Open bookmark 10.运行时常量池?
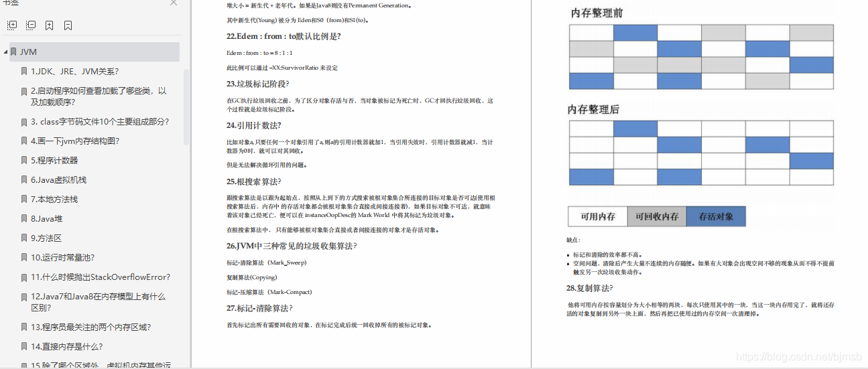 coord(62,258)
